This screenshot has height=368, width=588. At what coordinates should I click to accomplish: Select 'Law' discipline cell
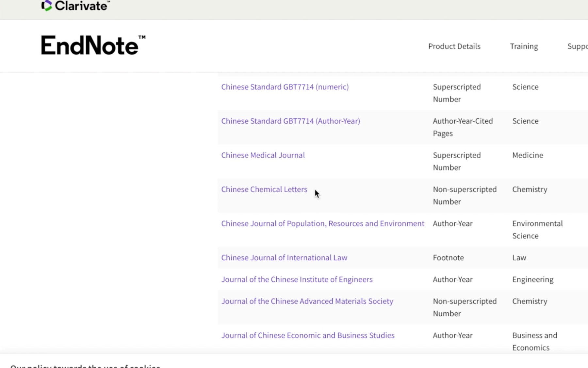pyautogui.click(x=519, y=258)
